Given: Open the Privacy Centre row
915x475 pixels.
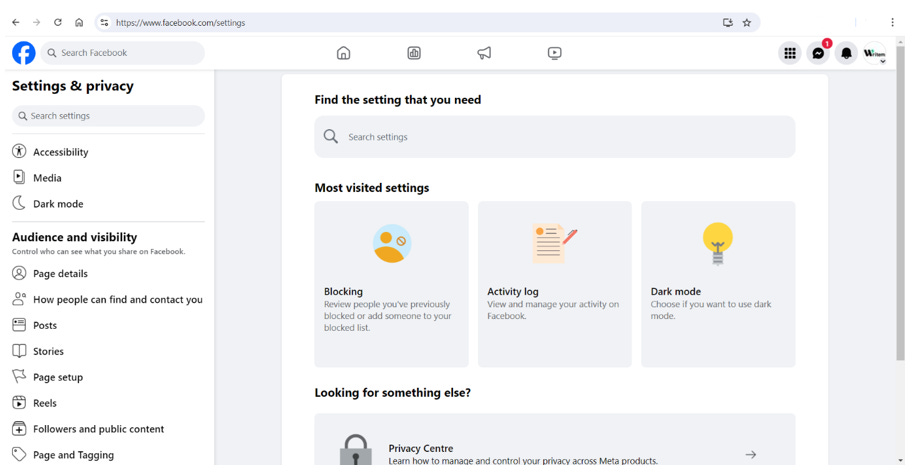Looking at the screenshot, I should point(554,439).
